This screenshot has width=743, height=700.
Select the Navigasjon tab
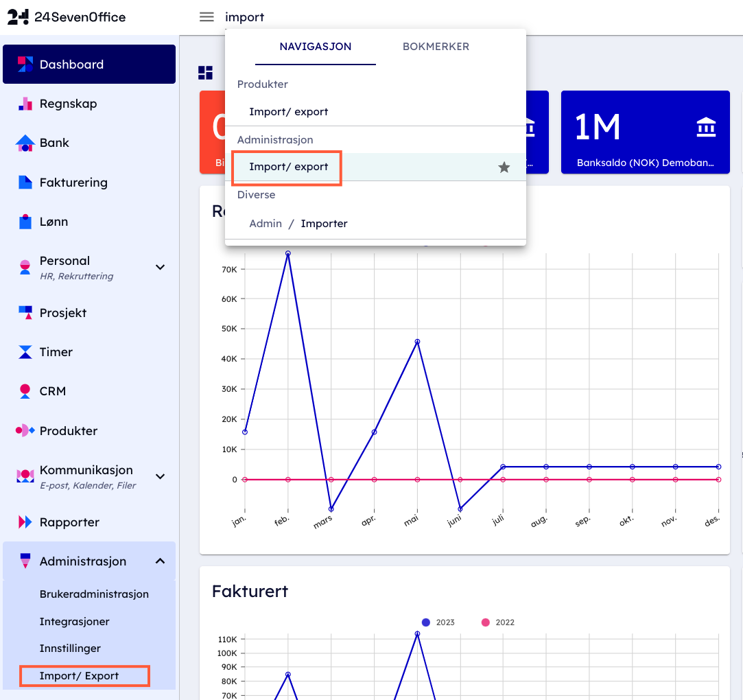[316, 47]
